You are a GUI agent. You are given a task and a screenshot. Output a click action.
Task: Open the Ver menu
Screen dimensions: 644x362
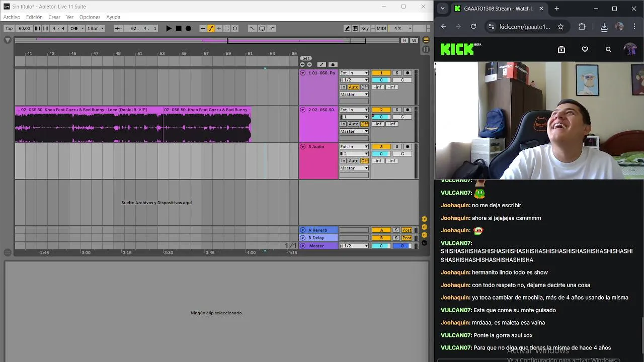tap(70, 17)
